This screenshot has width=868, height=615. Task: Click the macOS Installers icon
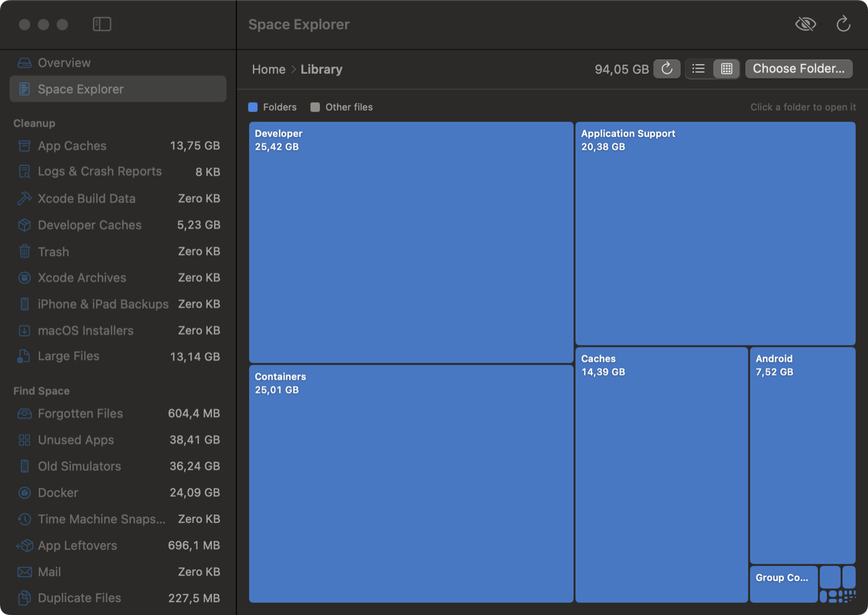point(24,330)
